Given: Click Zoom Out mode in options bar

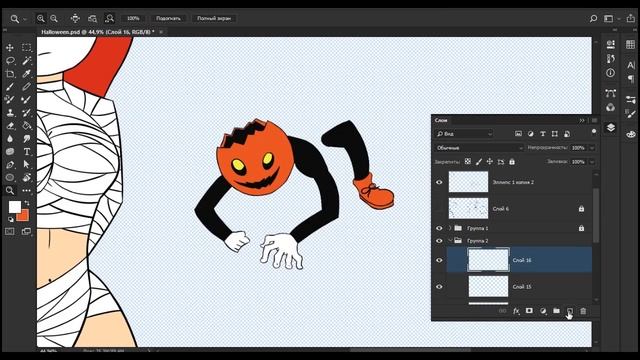Looking at the screenshot, I should pyautogui.click(x=54, y=18).
